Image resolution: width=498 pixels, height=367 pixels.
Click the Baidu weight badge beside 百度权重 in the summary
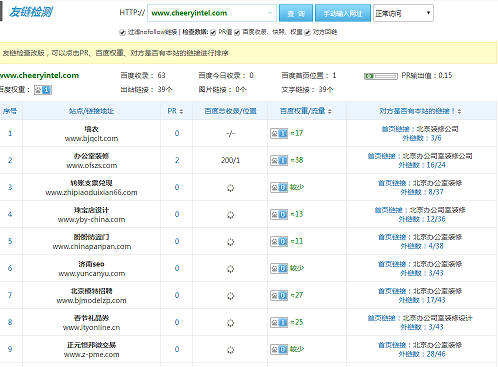(x=43, y=90)
